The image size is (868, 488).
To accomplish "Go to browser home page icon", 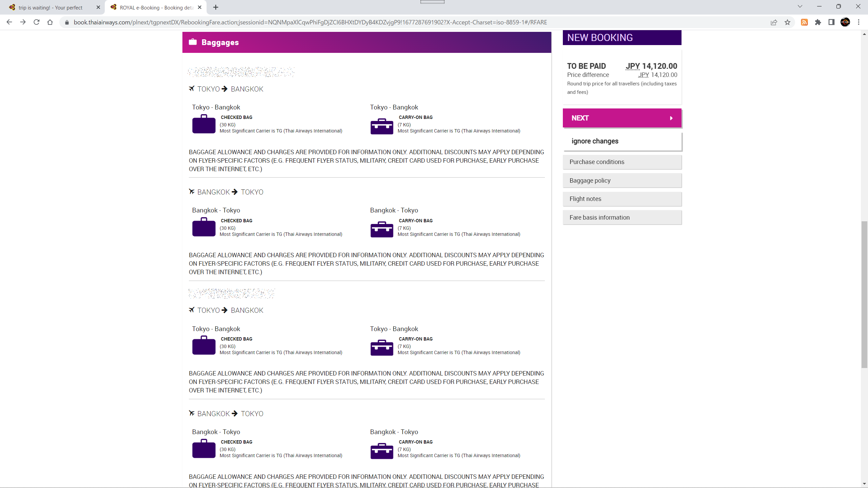I will click(50, 22).
